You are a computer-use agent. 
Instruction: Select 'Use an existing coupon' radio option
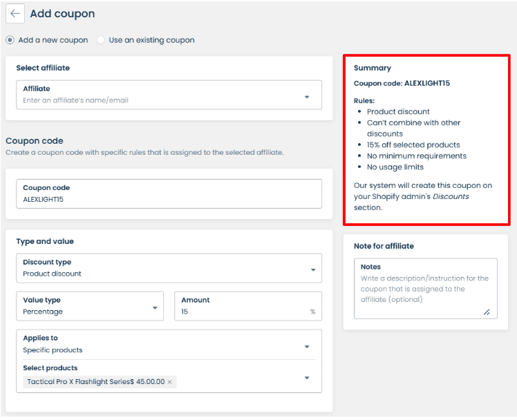pos(102,40)
